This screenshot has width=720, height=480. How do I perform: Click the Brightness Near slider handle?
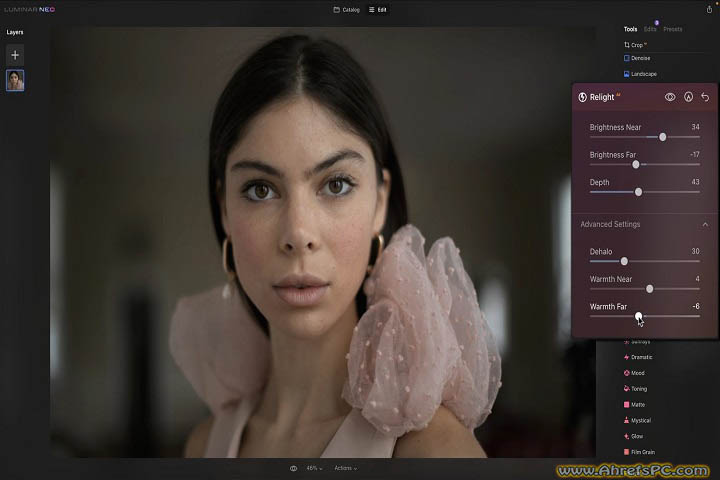[x=663, y=137]
